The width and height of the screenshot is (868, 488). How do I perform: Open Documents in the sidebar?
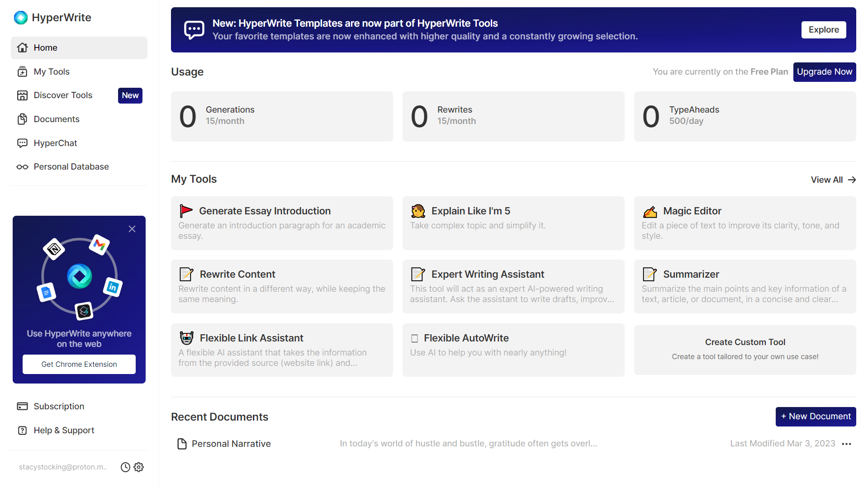pyautogui.click(x=79, y=119)
